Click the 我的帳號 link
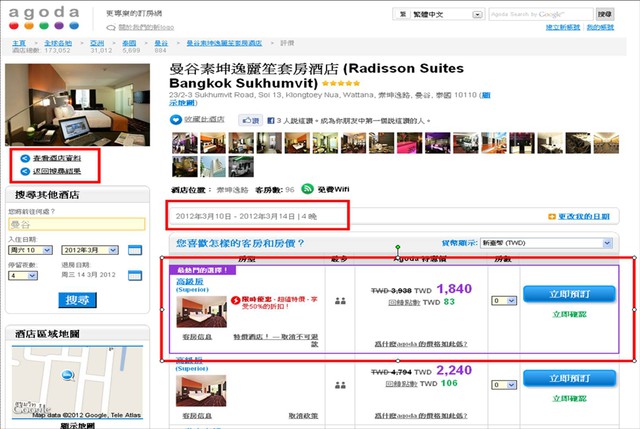640x429 pixels. pyautogui.click(x=600, y=27)
